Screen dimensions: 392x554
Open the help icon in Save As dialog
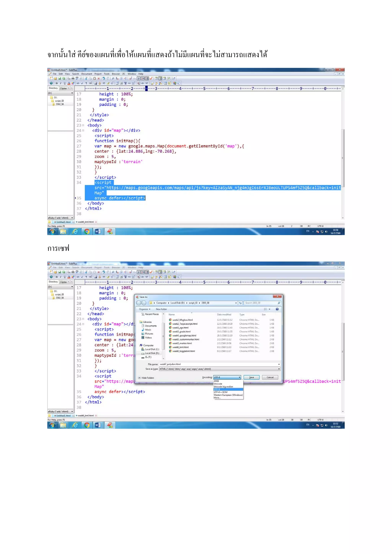(x=277, y=309)
